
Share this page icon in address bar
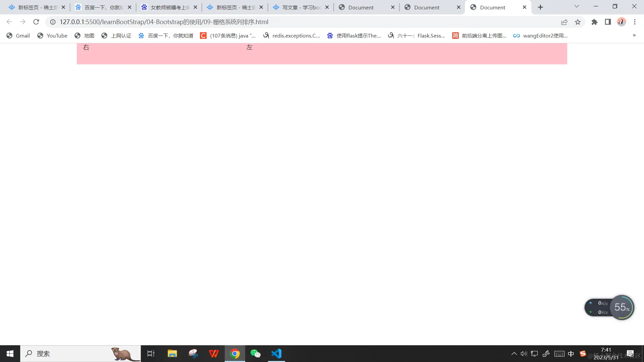click(x=564, y=22)
